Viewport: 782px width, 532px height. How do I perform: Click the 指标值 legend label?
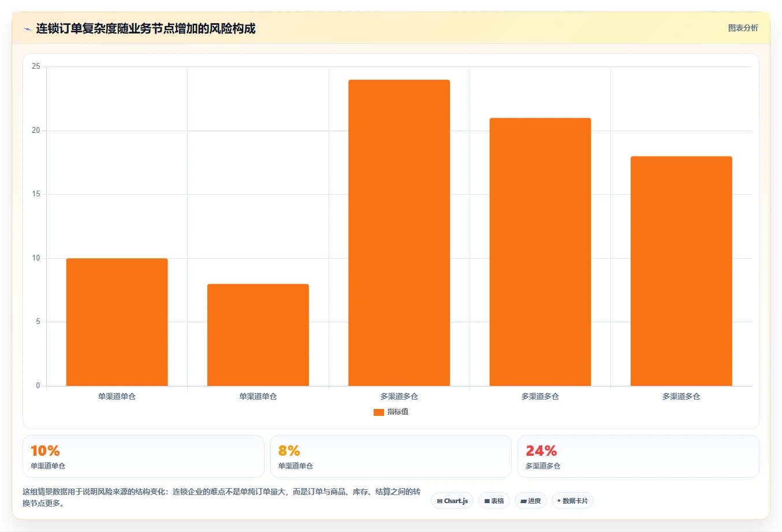coord(398,412)
